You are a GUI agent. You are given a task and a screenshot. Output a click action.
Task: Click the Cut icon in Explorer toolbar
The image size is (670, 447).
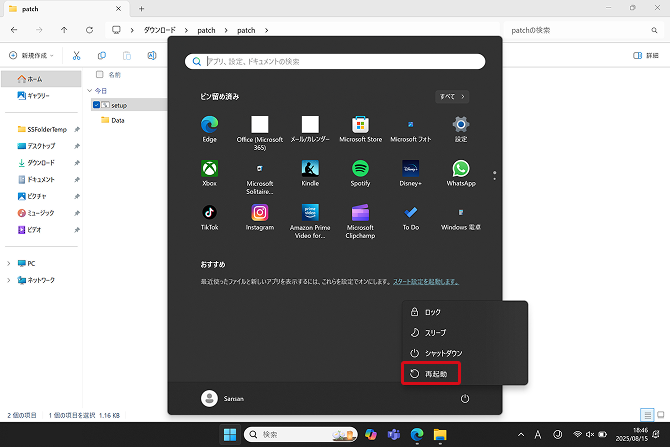(76, 56)
